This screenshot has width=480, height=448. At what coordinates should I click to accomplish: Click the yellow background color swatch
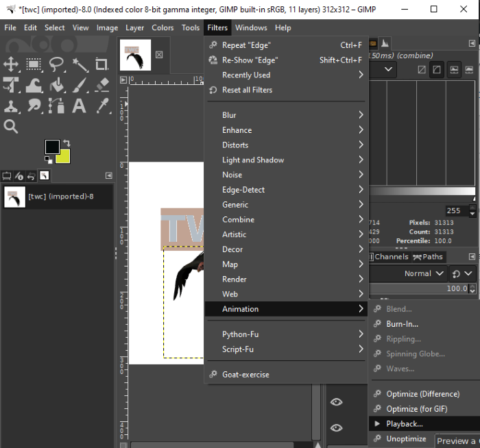tap(64, 157)
